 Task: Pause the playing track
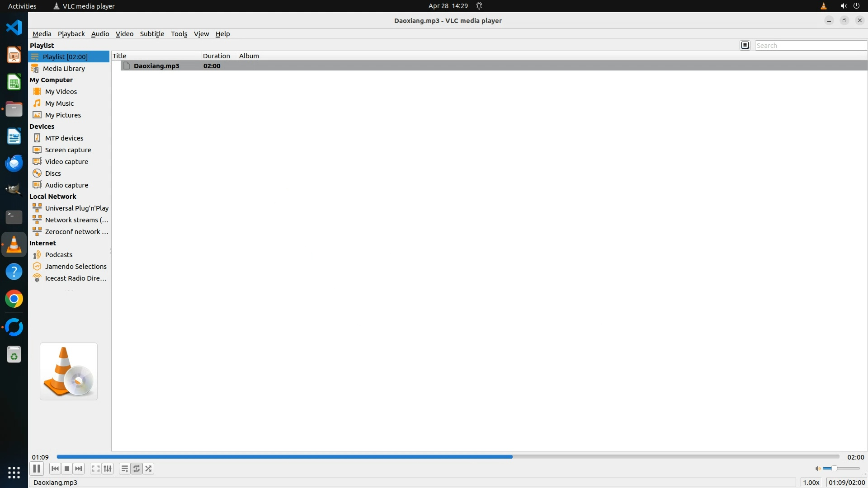click(x=37, y=469)
